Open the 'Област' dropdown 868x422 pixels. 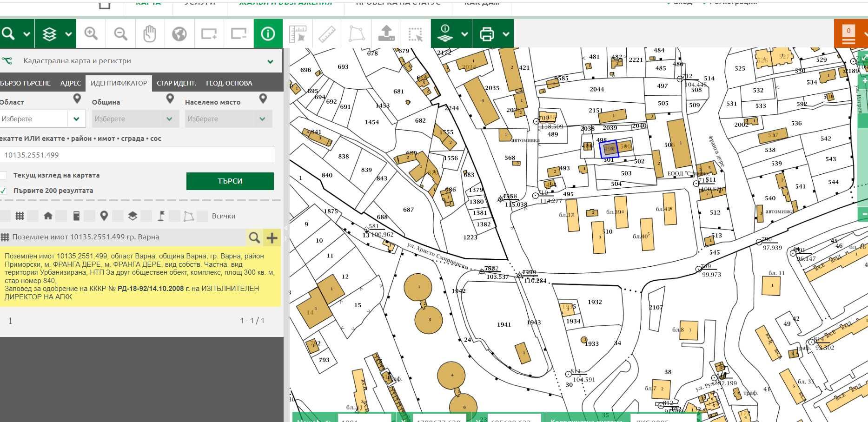[76, 119]
